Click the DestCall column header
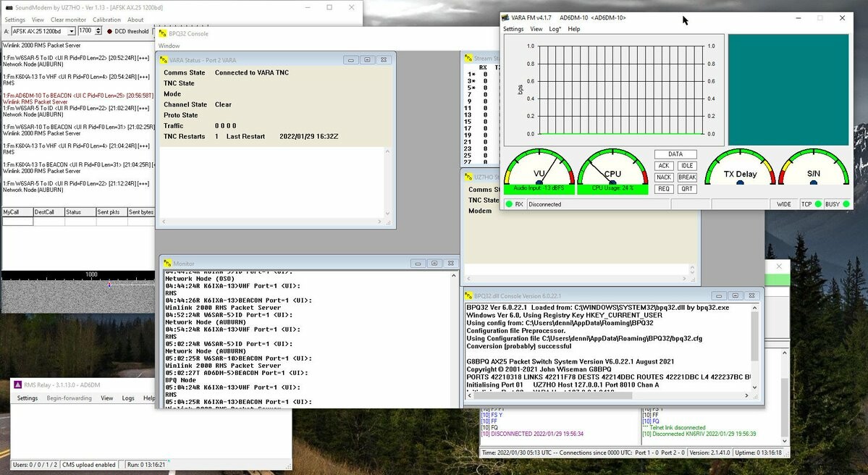This screenshot has height=475, width=868. (x=49, y=212)
